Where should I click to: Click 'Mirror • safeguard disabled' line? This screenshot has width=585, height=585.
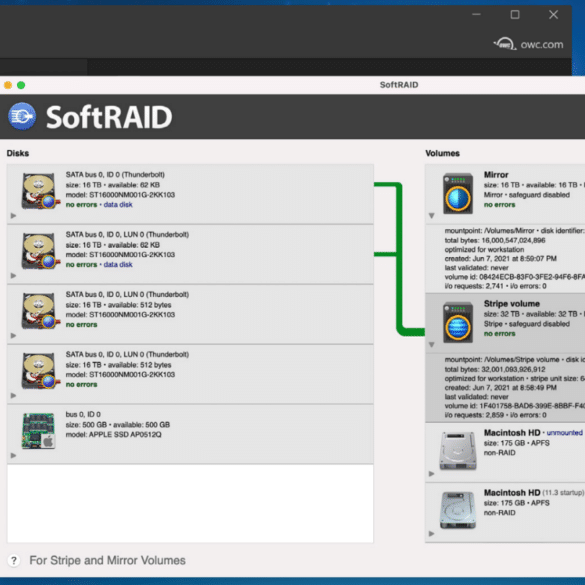tap(527, 195)
